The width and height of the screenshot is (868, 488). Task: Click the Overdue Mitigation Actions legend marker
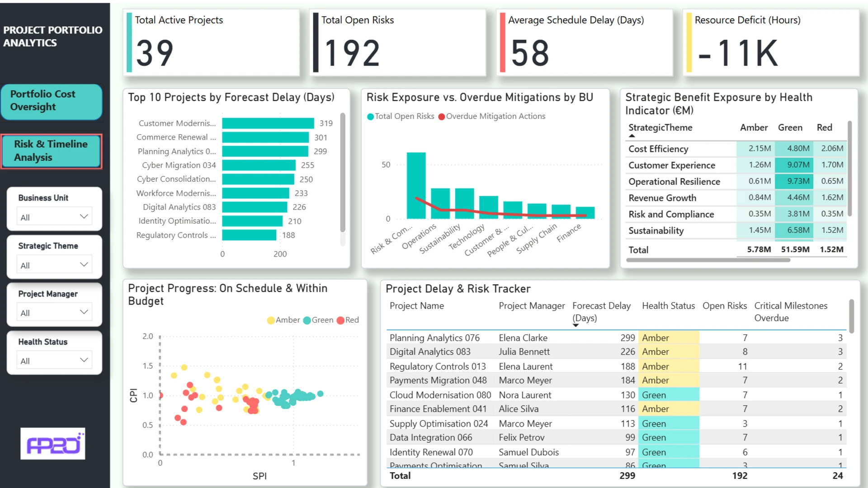442,117
